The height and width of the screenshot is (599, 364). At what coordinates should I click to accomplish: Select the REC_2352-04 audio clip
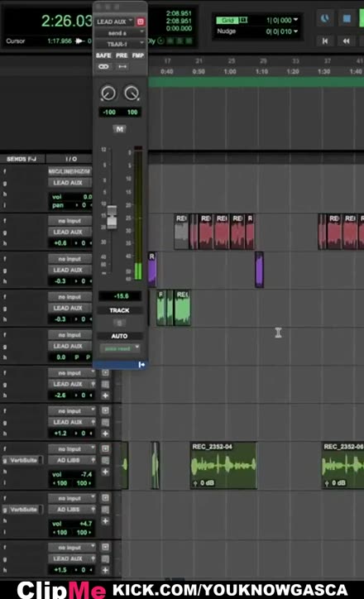tap(223, 465)
